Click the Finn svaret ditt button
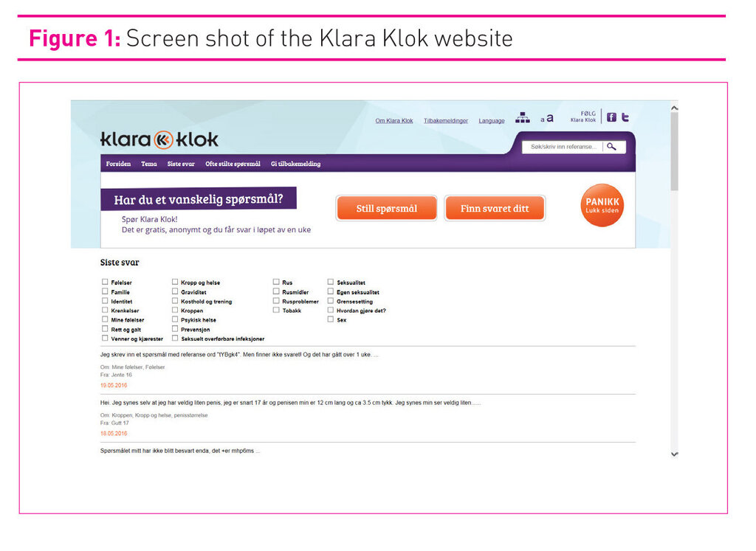The width and height of the screenshot is (756, 551). [495, 209]
